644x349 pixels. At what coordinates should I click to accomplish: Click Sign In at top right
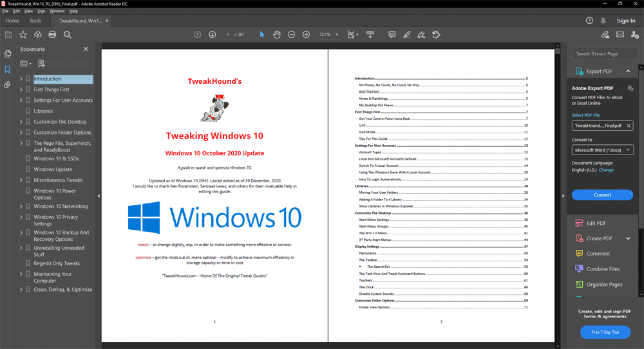pos(626,21)
